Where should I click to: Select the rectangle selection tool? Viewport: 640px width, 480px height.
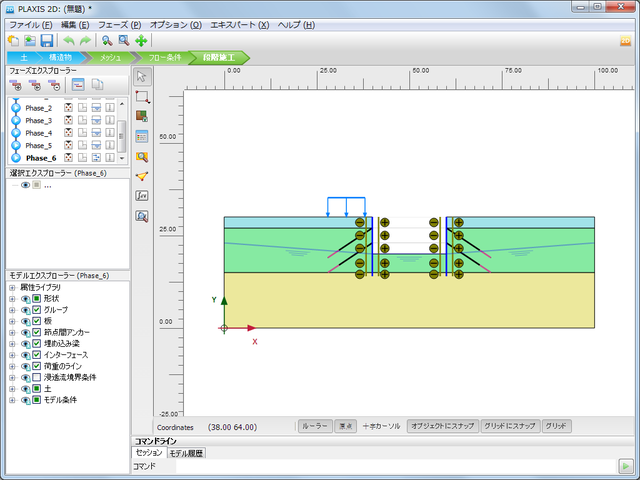[x=142, y=97]
